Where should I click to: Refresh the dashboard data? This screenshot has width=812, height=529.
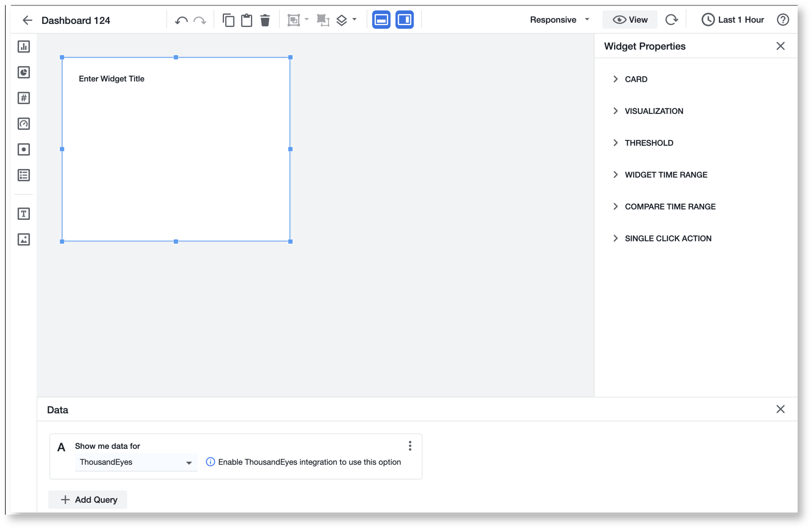(x=671, y=20)
